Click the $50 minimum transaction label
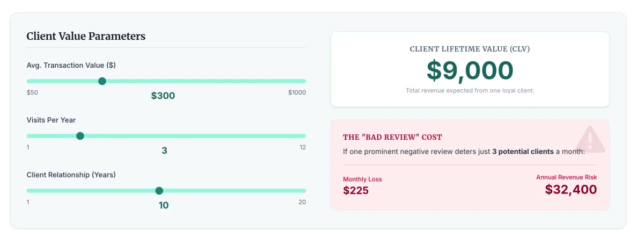This screenshot has height=244, width=644. point(32,92)
